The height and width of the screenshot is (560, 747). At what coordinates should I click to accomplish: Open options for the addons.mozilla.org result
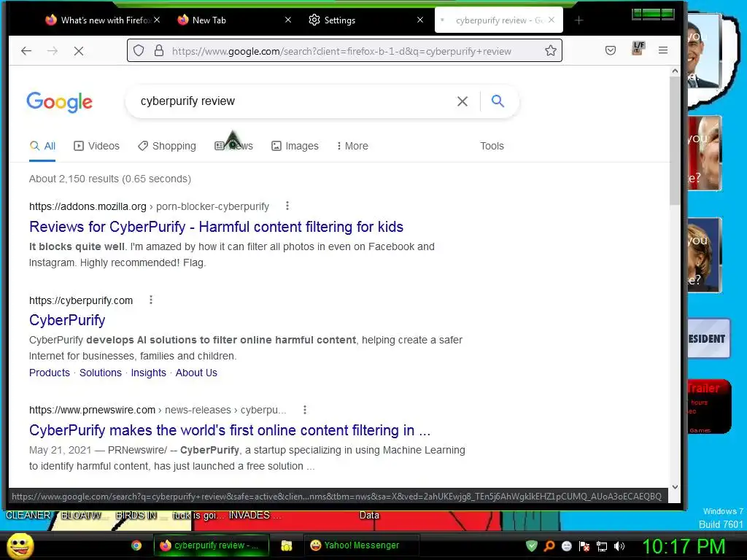pos(287,206)
